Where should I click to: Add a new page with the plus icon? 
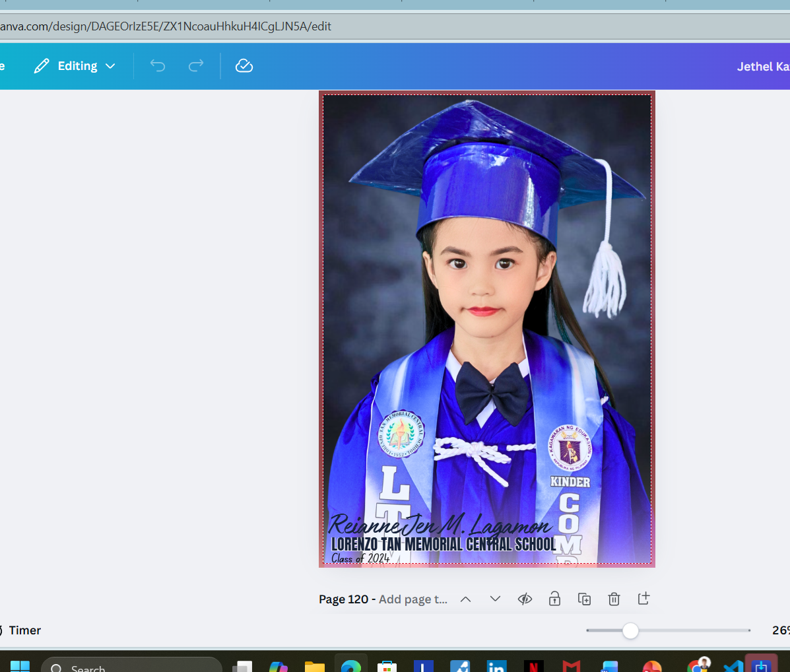click(x=643, y=599)
